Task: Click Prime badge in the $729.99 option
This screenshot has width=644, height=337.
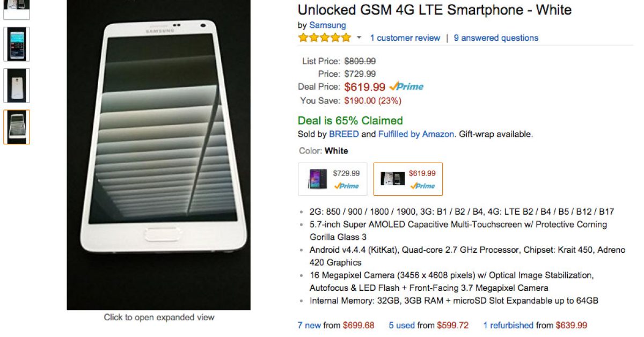Action: click(x=346, y=186)
